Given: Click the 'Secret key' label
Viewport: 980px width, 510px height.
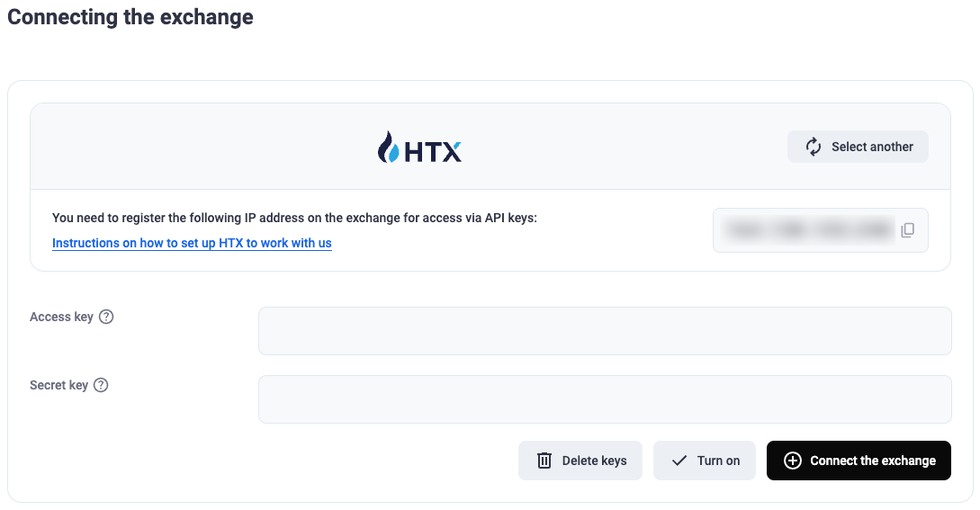Looking at the screenshot, I should click(x=58, y=385).
